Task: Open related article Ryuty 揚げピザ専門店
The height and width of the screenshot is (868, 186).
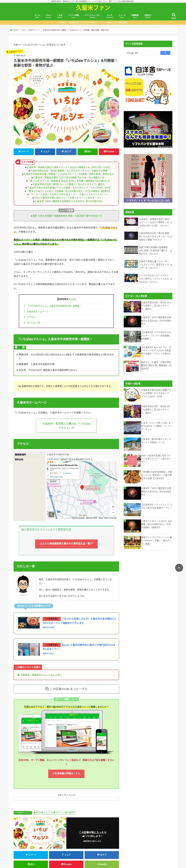Action: pos(66,649)
